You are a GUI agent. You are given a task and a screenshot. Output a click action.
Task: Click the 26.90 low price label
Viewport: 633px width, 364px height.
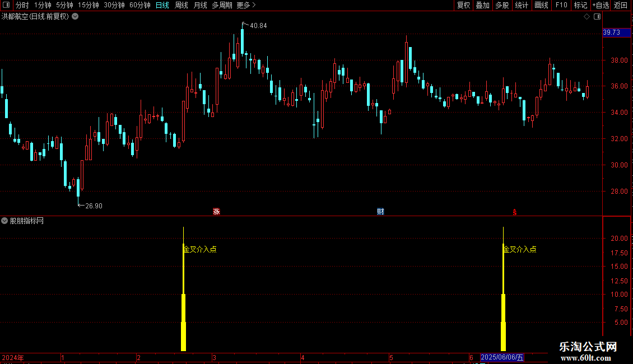tap(94, 206)
